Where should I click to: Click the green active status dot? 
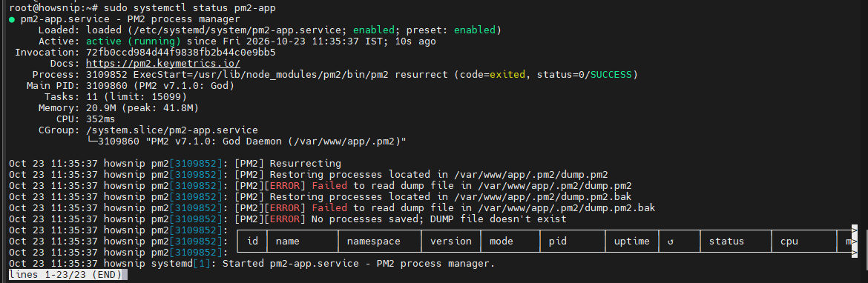pos(12,19)
